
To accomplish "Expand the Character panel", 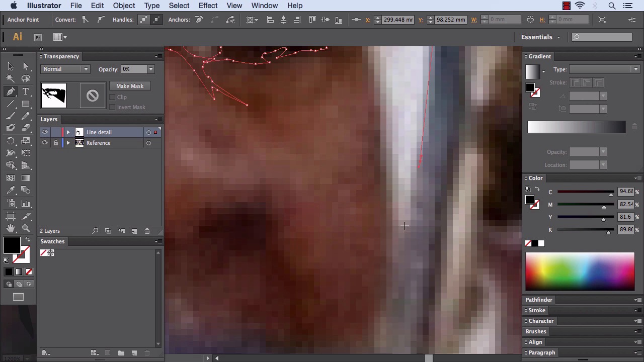I will [541, 321].
